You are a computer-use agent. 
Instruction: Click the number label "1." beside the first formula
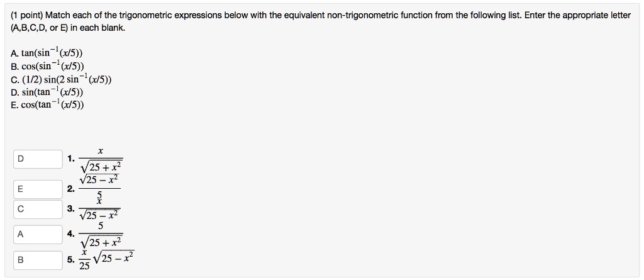(71, 160)
